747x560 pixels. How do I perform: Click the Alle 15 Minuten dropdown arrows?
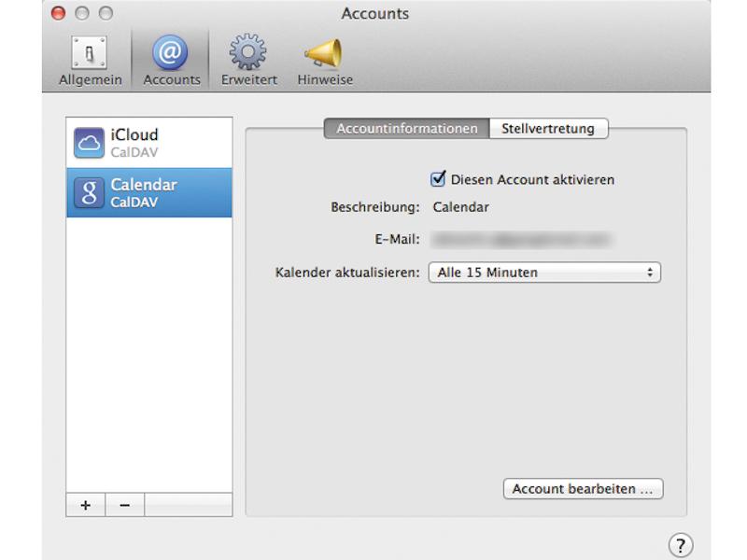click(x=650, y=273)
